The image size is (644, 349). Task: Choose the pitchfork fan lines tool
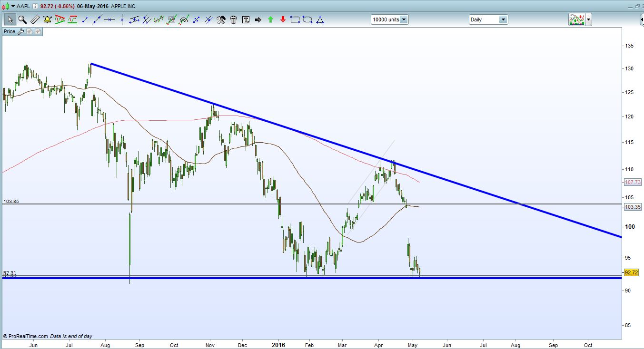point(147,20)
